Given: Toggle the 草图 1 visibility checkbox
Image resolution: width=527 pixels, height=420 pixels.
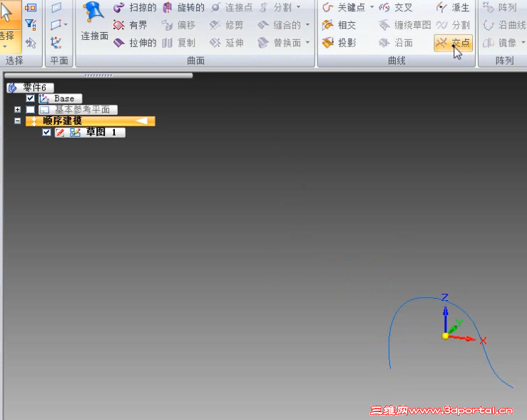Looking at the screenshot, I should click(x=46, y=133).
